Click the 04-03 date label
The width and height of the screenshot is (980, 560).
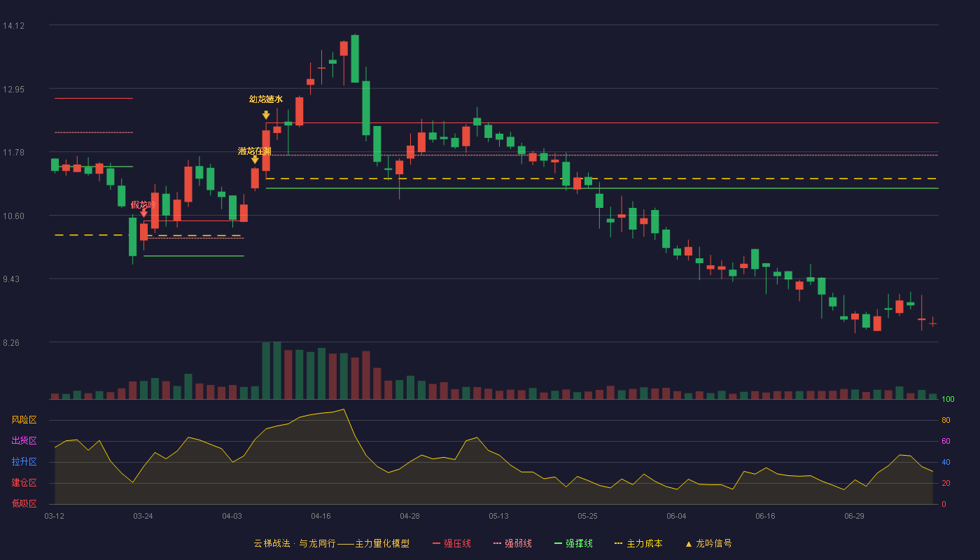pos(232,516)
